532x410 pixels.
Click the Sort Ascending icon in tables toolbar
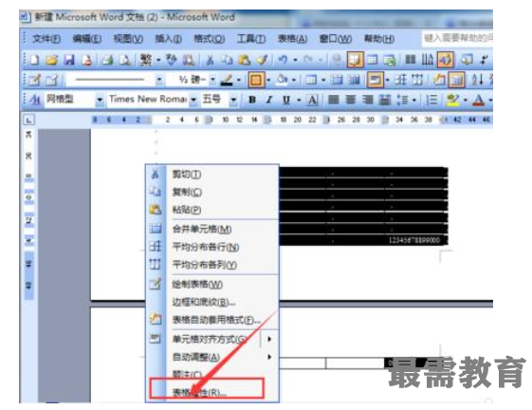click(477, 80)
